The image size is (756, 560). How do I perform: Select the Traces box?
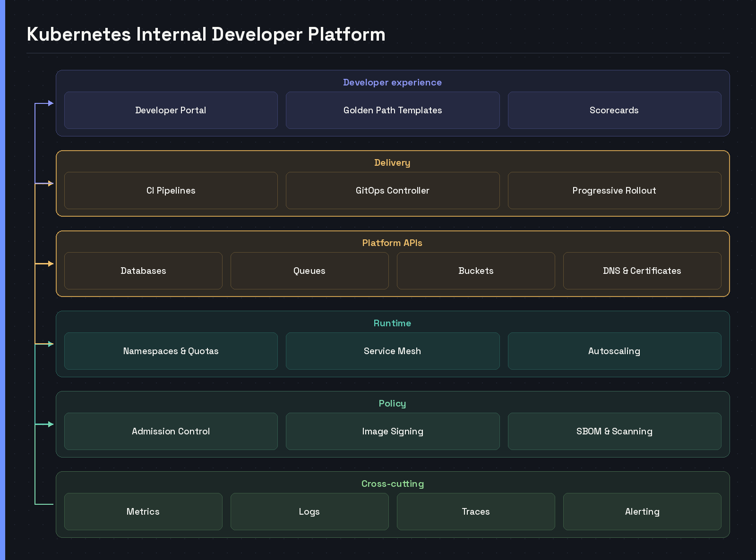(476, 511)
